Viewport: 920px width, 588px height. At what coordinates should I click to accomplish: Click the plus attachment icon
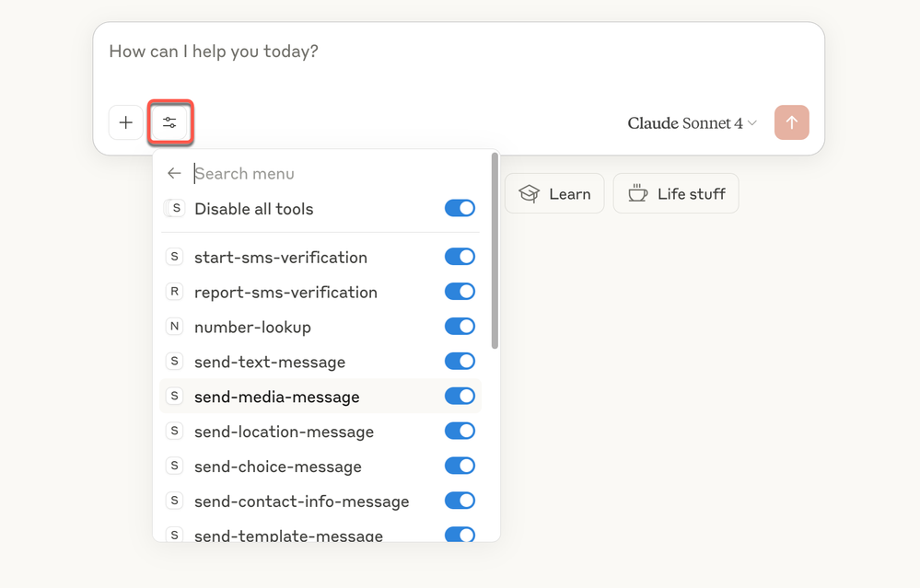[x=126, y=122]
